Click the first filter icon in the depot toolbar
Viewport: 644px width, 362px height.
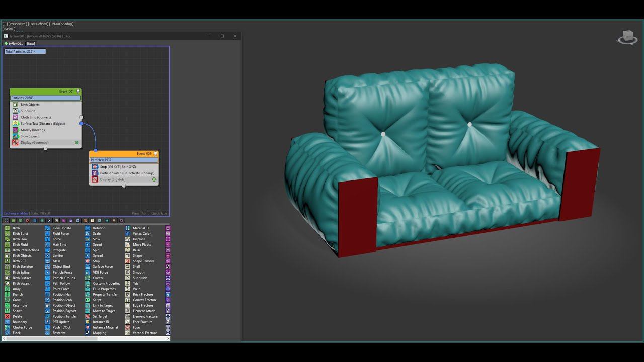pos(6,221)
